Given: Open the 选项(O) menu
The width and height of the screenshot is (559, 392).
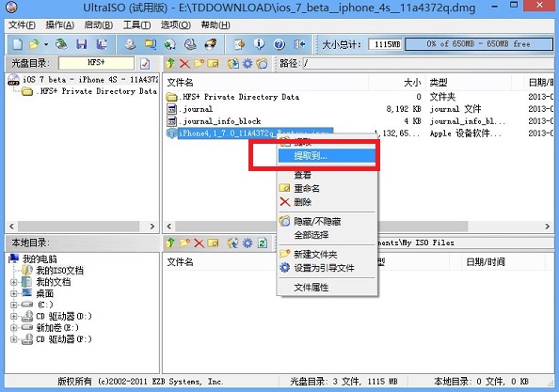Looking at the screenshot, I should 176,25.
